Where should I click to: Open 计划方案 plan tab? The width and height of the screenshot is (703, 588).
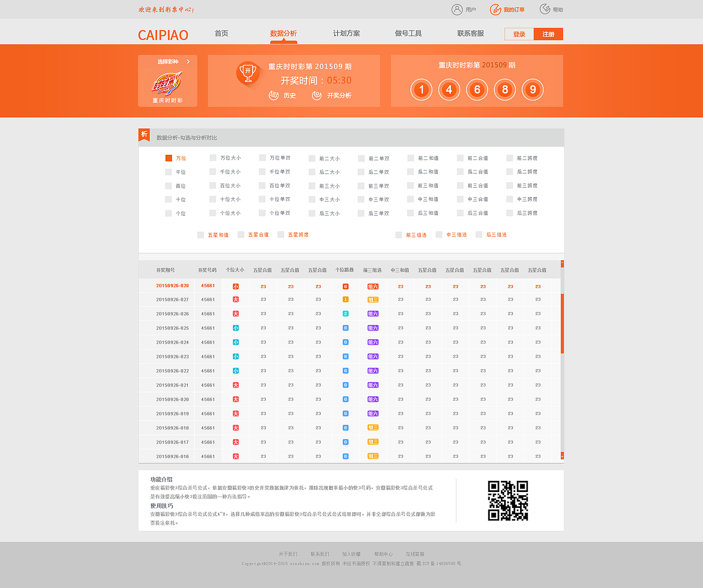click(347, 33)
